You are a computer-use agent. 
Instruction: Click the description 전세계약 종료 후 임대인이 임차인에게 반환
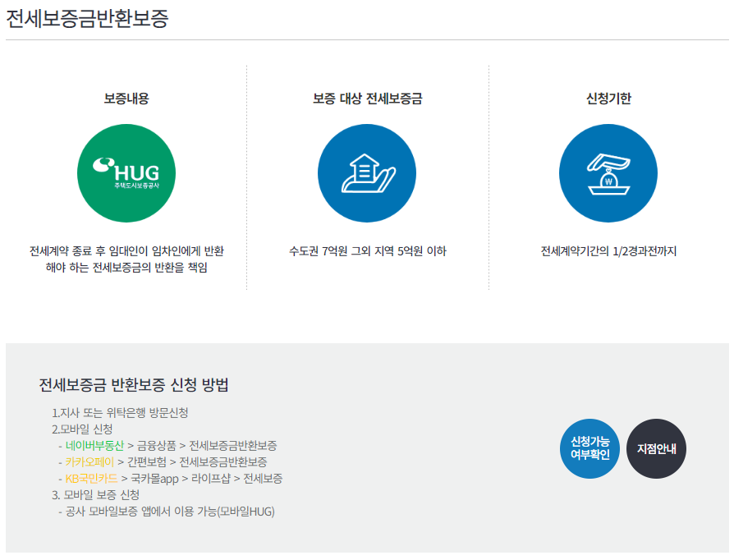[126, 251]
